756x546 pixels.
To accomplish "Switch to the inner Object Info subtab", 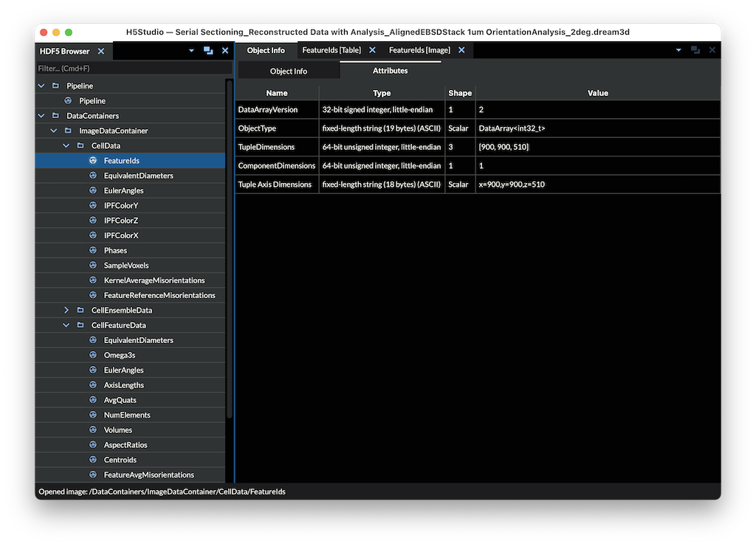I will tap(288, 71).
